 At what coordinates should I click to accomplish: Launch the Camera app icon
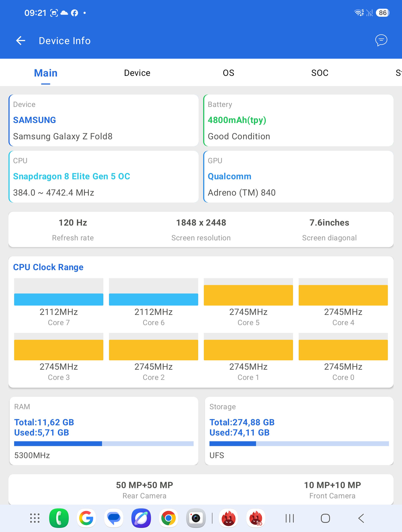(x=196, y=518)
